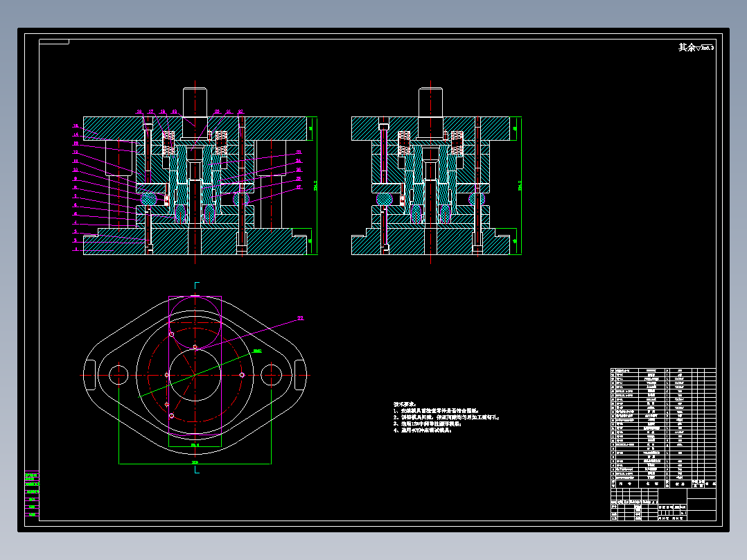
Task: Click the left guide hole in plan view
Action: 118,375
